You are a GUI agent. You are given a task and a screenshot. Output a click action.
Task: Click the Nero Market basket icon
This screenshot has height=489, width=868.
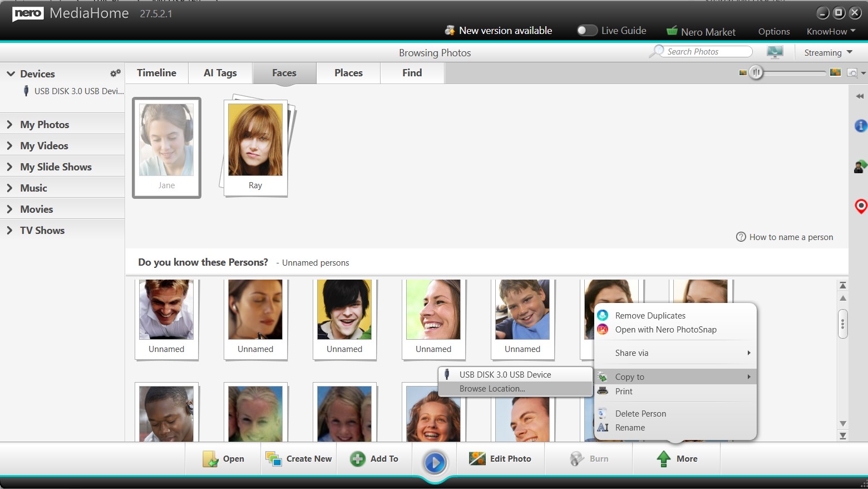click(x=672, y=31)
